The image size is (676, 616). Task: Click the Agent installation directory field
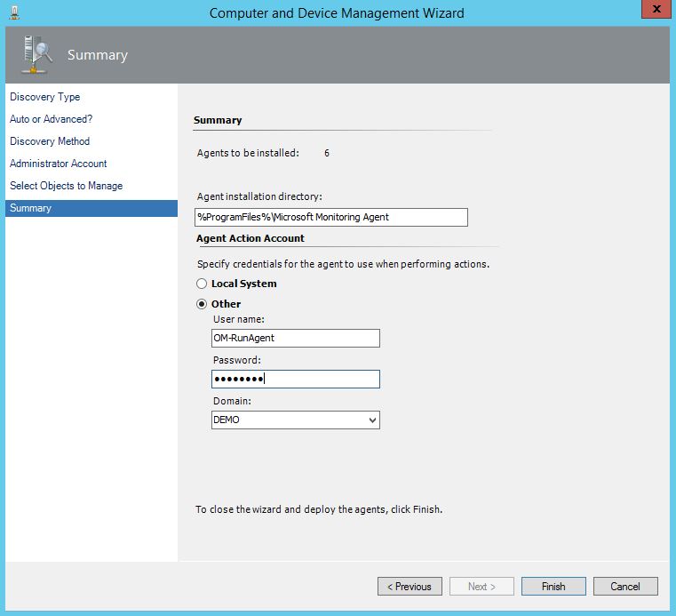(x=330, y=217)
